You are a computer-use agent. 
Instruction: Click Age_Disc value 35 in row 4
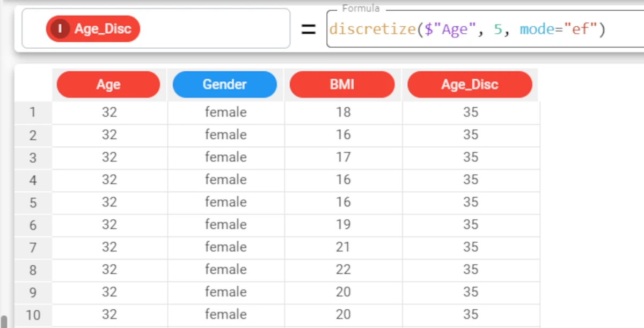[471, 180]
